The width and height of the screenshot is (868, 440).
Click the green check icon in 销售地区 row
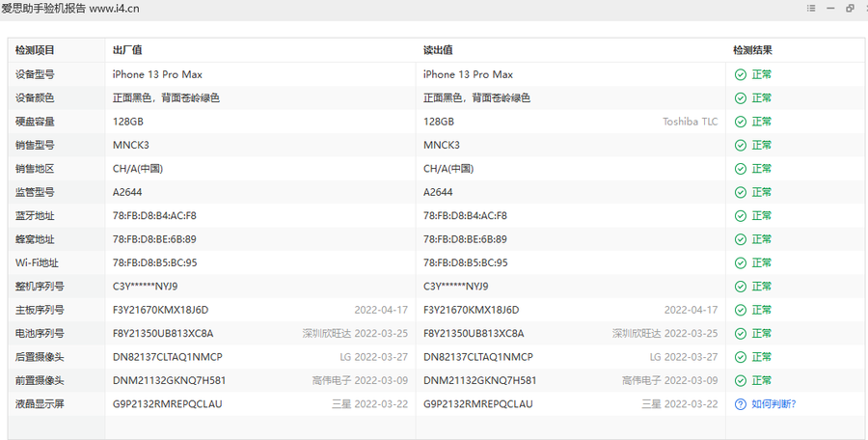pos(740,169)
